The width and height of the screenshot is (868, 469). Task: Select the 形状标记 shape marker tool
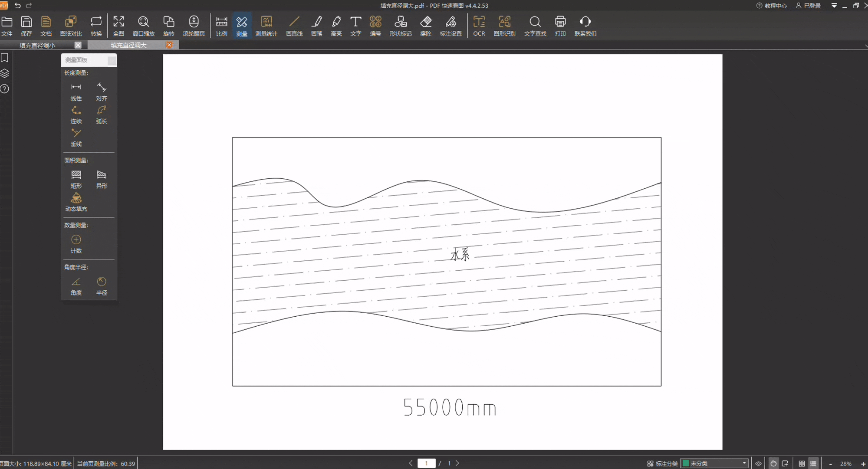(x=401, y=26)
